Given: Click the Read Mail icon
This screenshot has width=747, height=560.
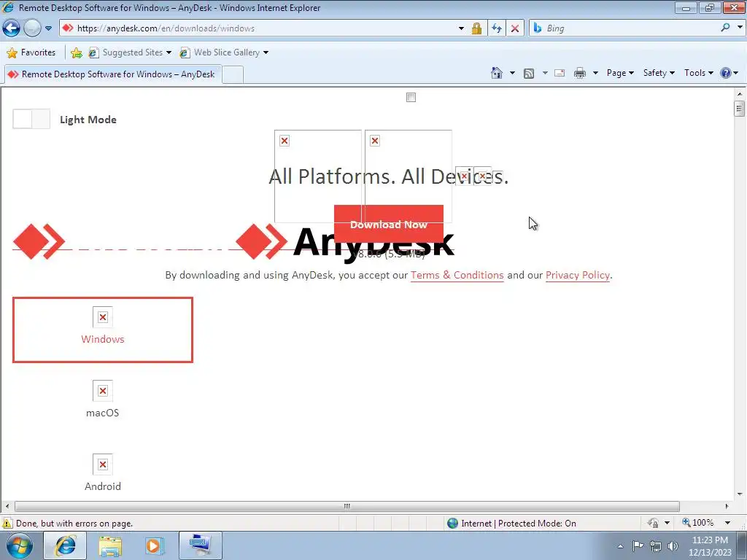Looking at the screenshot, I should pyautogui.click(x=560, y=73).
